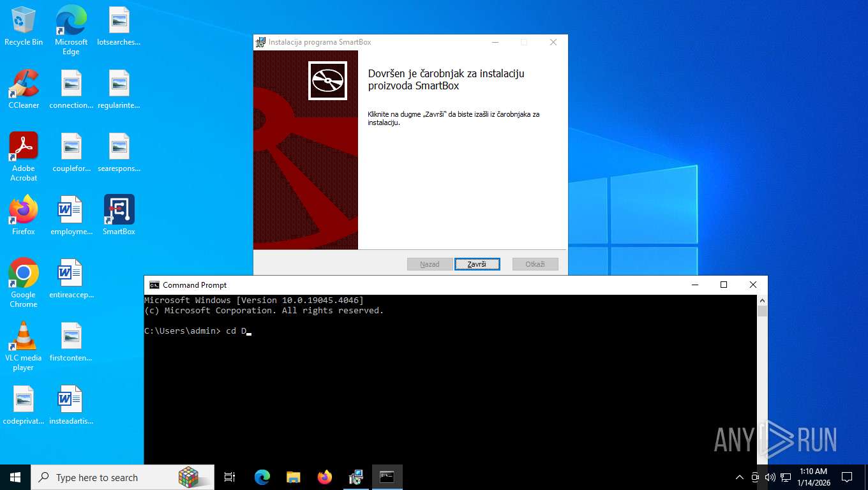Open File Explorer from the taskbar

pyautogui.click(x=293, y=477)
